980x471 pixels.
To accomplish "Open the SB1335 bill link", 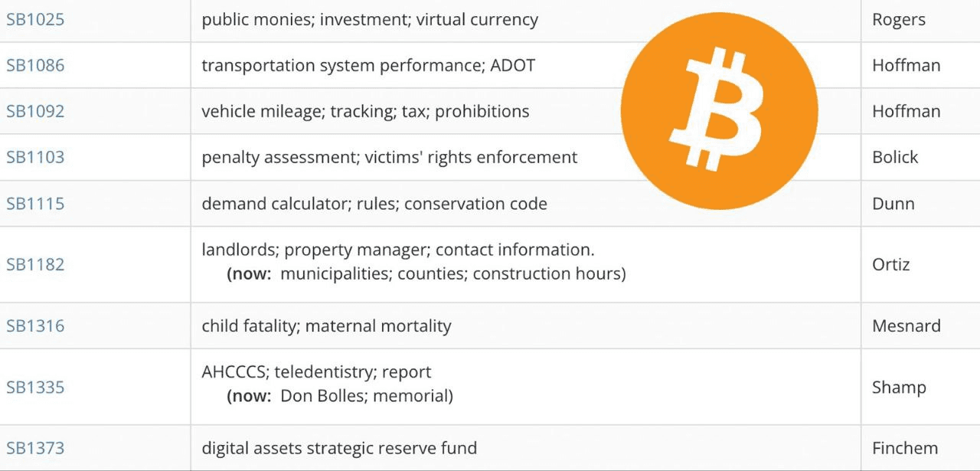I will [35, 387].
